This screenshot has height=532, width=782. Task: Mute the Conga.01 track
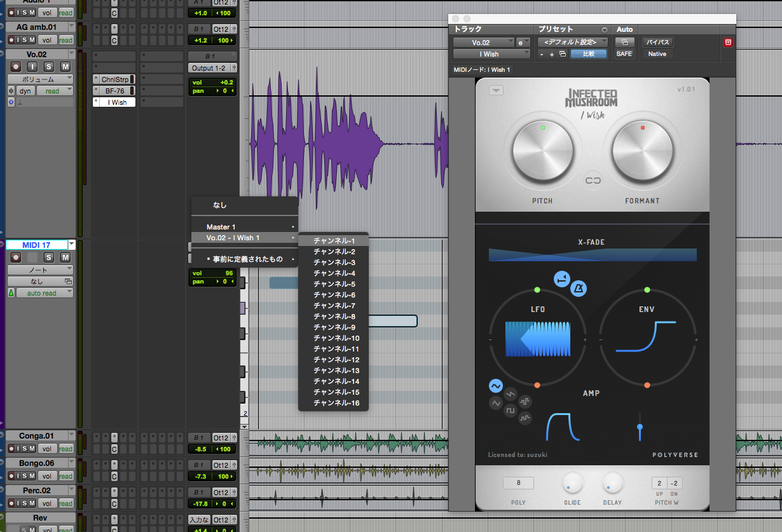[x=32, y=449]
